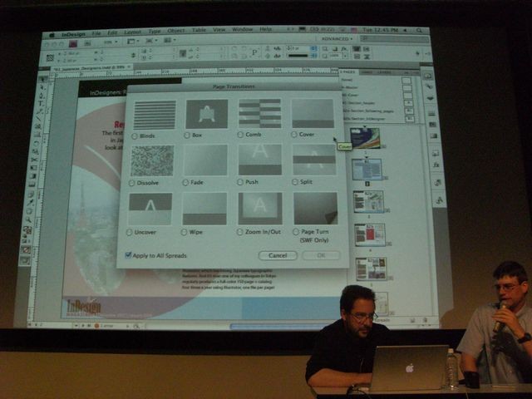Choose the Cover transition option
532x399 pixels.
tap(294, 135)
